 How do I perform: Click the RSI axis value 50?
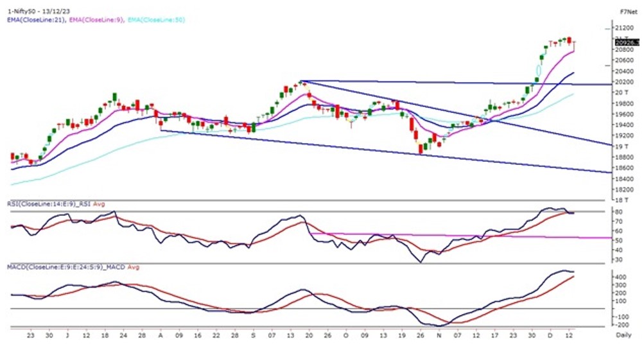click(x=618, y=241)
